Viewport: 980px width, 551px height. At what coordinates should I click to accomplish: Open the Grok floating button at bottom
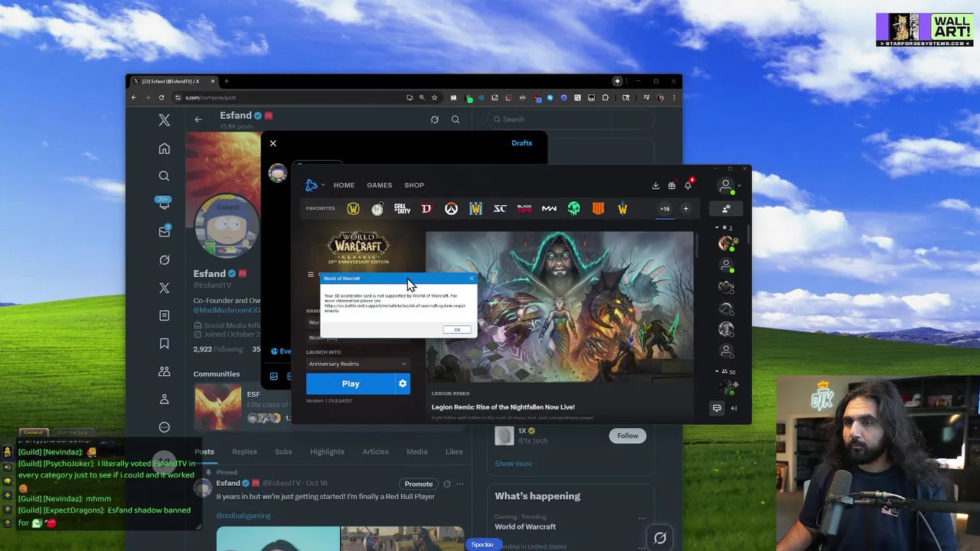(660, 538)
